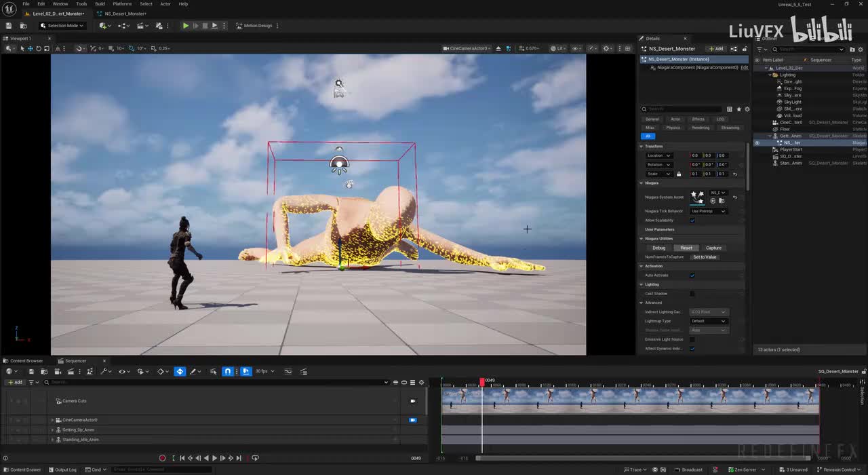Click the Add button in Details panel
The height and width of the screenshot is (475, 868).
715,49
